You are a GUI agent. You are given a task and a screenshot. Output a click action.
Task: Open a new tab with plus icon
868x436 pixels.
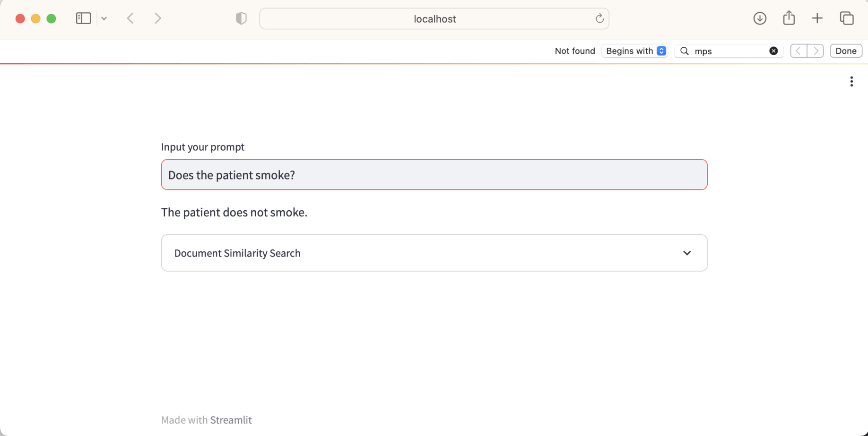tap(817, 18)
